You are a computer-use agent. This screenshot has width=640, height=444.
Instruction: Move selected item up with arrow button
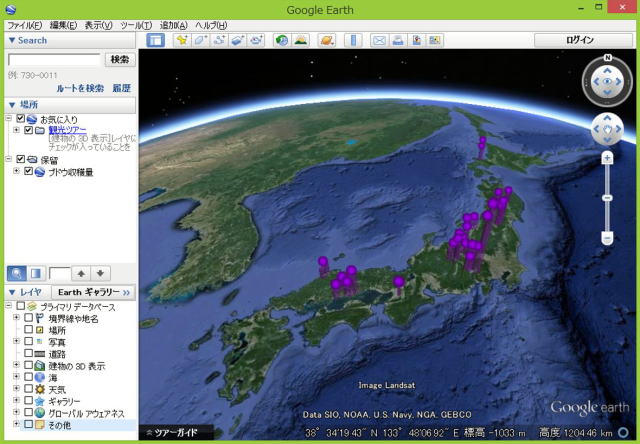81,273
